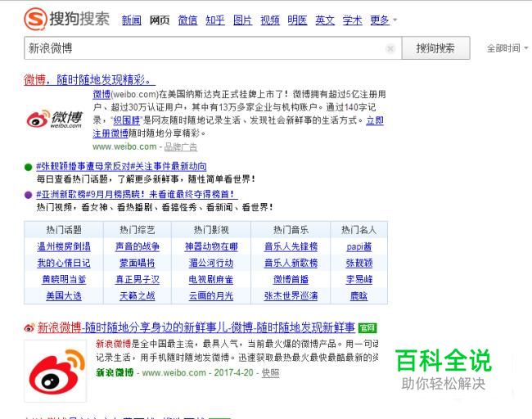Open the large Weibo logo thumbnail
The height and width of the screenshot is (419, 532).
[56, 372]
